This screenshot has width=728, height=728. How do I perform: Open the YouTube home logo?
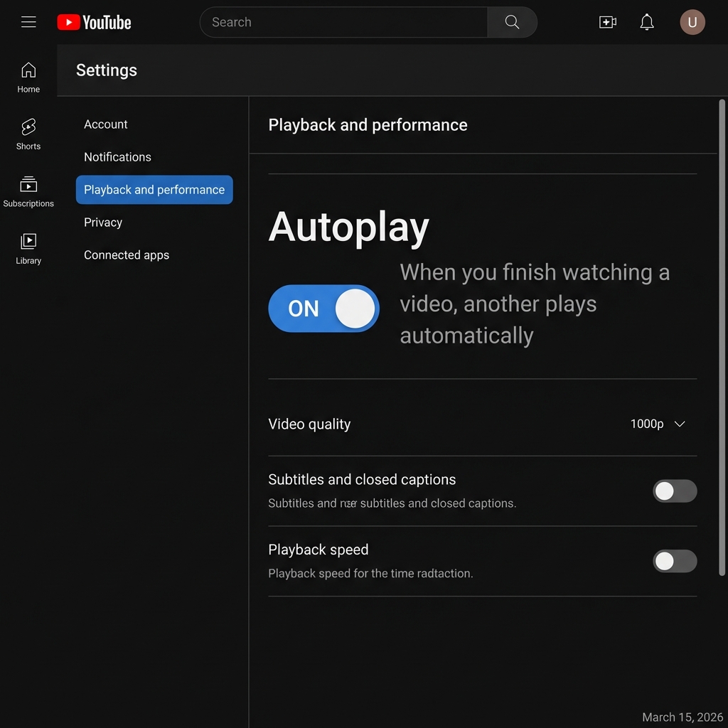[93, 22]
